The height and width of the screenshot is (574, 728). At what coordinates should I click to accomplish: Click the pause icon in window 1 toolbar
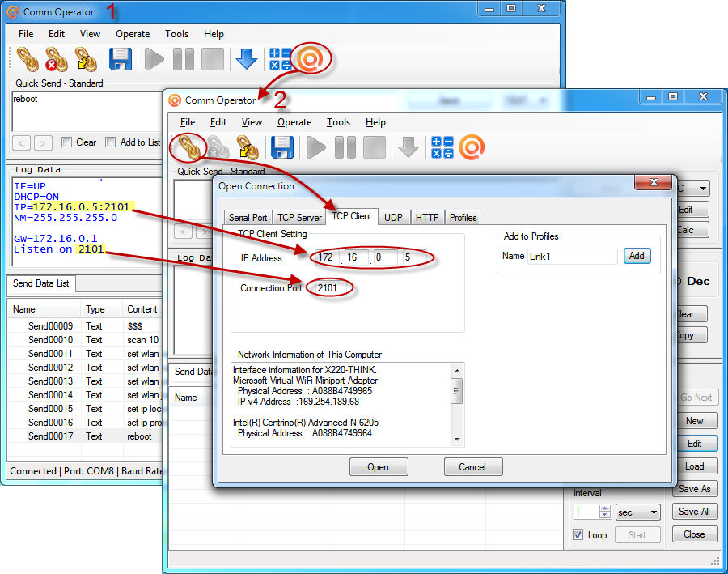point(184,59)
